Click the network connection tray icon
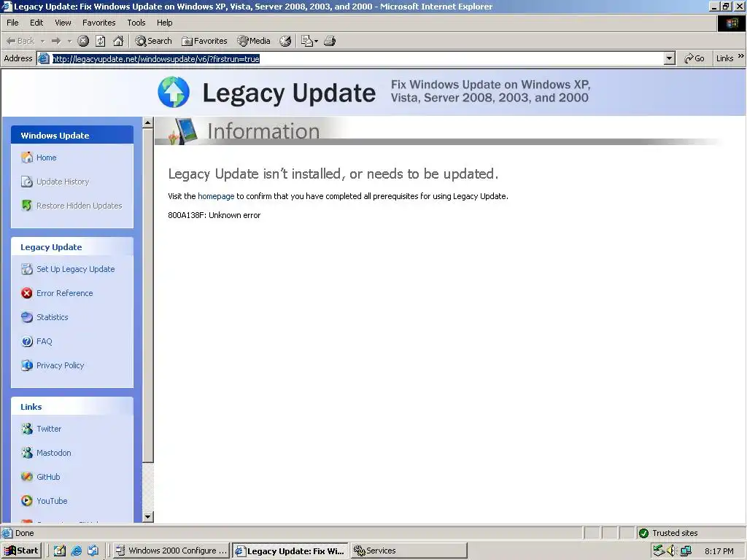 pos(686,551)
